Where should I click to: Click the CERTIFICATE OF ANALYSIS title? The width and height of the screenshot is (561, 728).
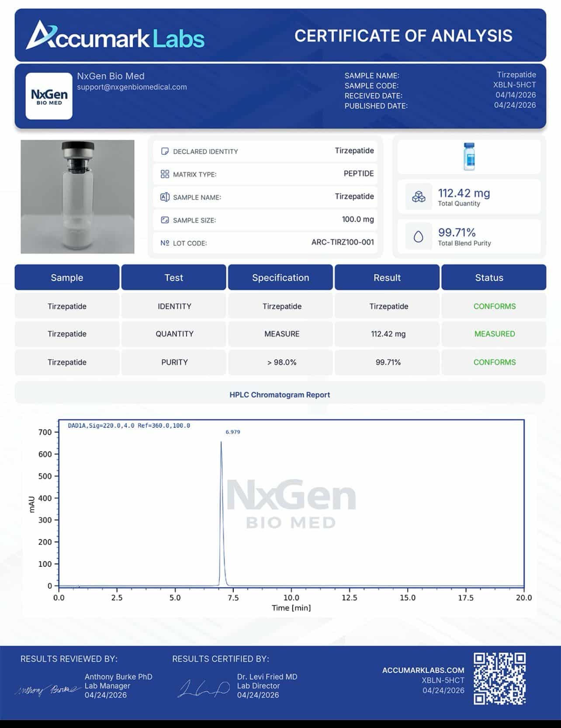[x=403, y=36]
